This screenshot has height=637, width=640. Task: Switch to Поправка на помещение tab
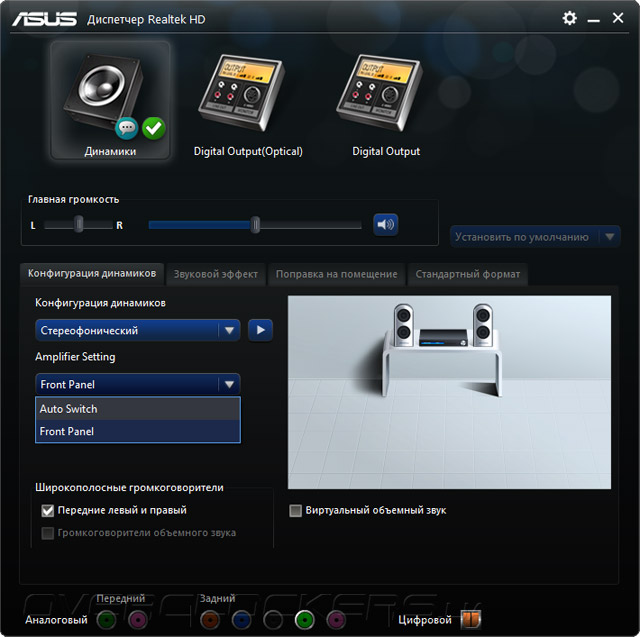336,274
